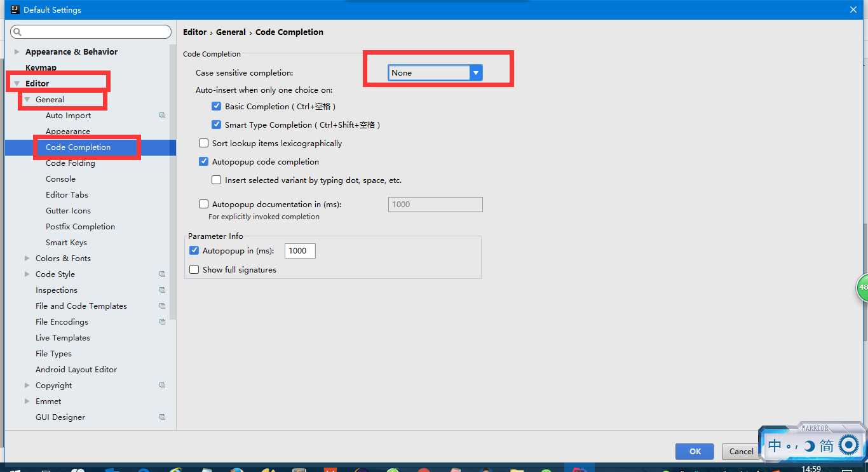Expand the Emmet arrow
Viewport: 868px width, 472px height.
click(x=27, y=401)
